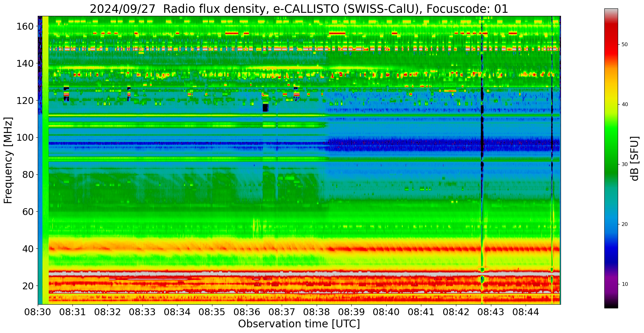Screen dimensions: 644x333
Task: Click the colorbar tick label 50
Action: click(625, 45)
